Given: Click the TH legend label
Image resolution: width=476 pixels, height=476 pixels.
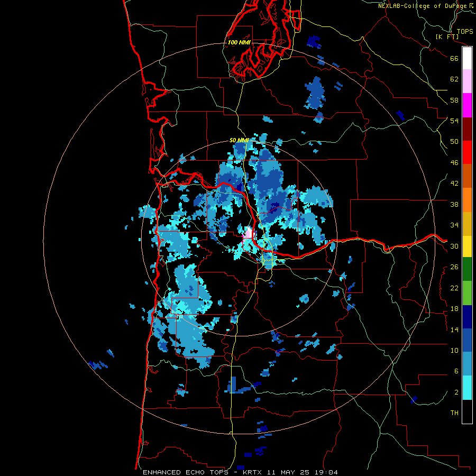Looking at the screenshot, I should coord(454,413).
